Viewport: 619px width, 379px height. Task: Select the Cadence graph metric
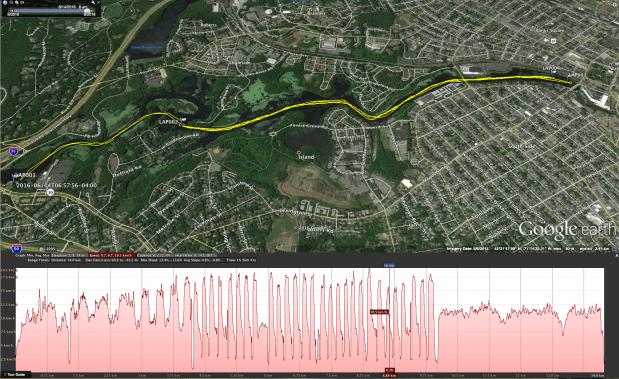coord(155,255)
